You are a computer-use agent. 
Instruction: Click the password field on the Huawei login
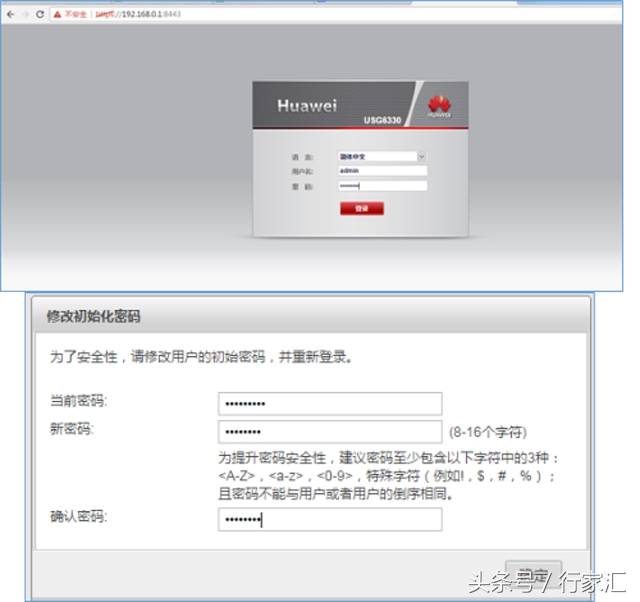pyautogui.click(x=382, y=186)
